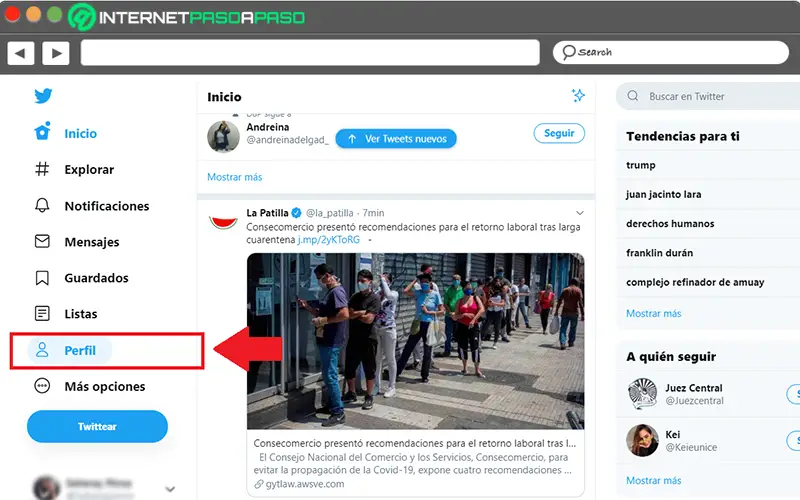Open Más opciones menu item
This screenshot has height=500, width=800.
pyautogui.click(x=105, y=387)
